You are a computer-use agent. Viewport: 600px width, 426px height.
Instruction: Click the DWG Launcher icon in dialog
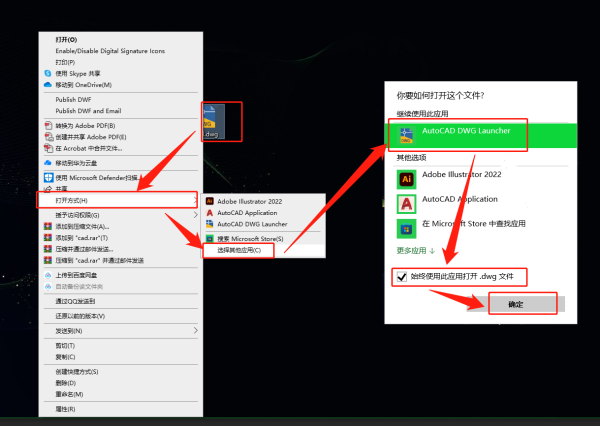pyautogui.click(x=406, y=135)
